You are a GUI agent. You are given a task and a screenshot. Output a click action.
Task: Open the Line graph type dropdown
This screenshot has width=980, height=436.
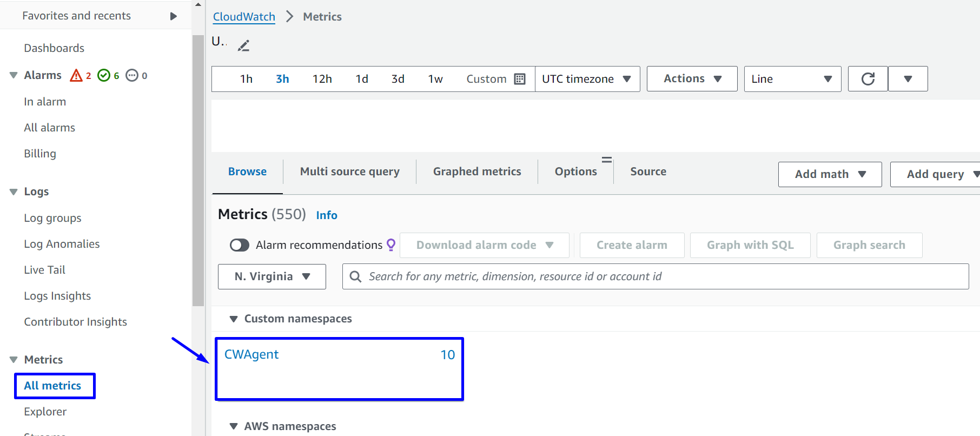[792, 79]
